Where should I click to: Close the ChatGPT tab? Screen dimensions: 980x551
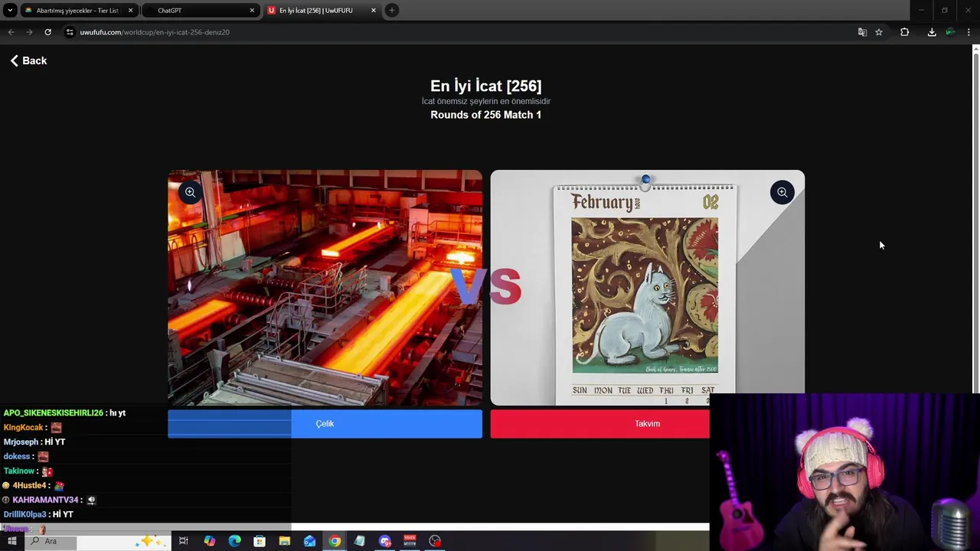pyautogui.click(x=252, y=11)
